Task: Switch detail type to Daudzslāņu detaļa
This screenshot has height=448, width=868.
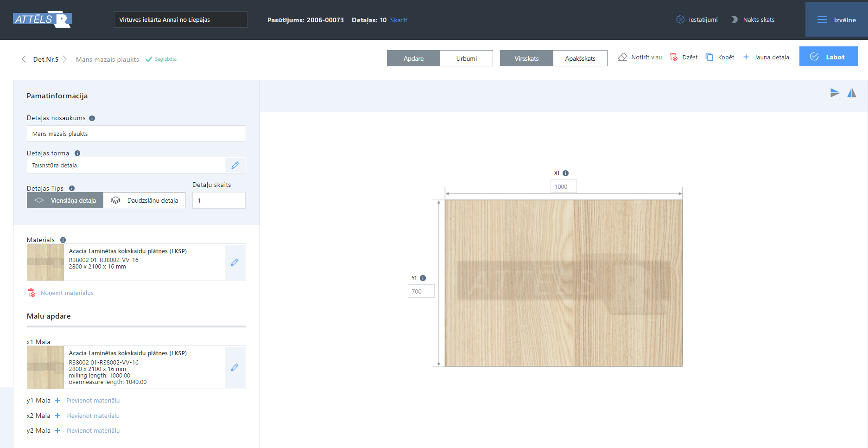Action: point(144,200)
